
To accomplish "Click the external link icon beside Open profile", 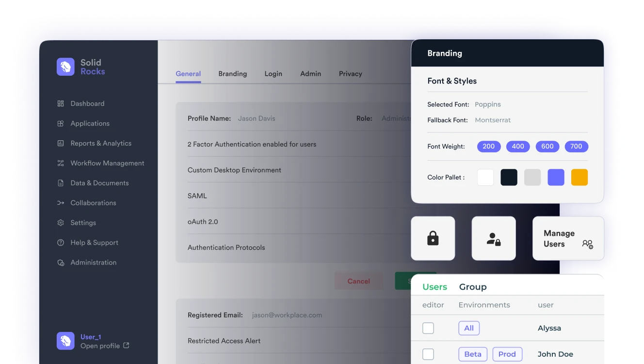I will pos(126,346).
